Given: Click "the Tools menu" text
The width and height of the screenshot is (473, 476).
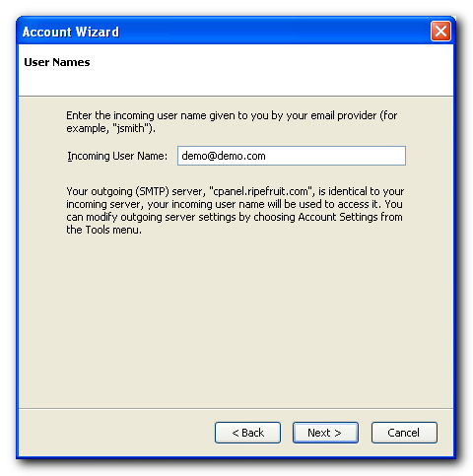Looking at the screenshot, I should [x=103, y=230].
